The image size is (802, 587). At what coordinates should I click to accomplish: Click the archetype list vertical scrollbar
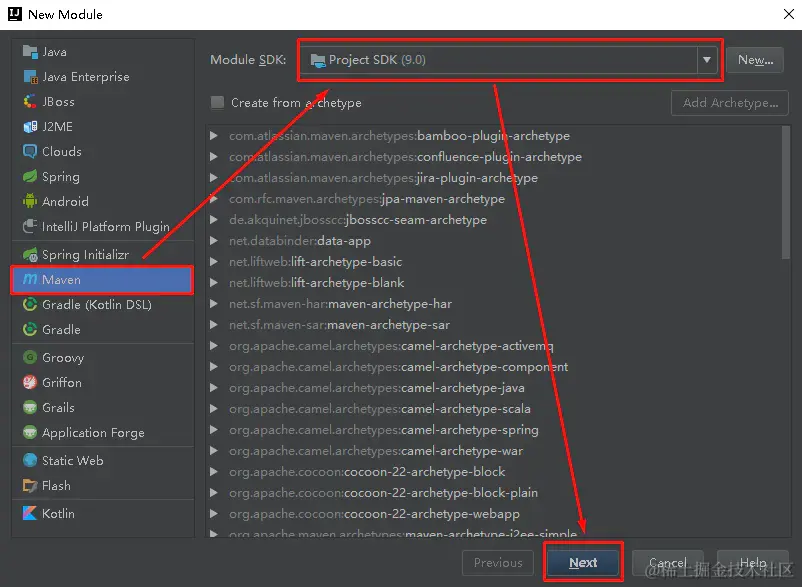coord(786,193)
